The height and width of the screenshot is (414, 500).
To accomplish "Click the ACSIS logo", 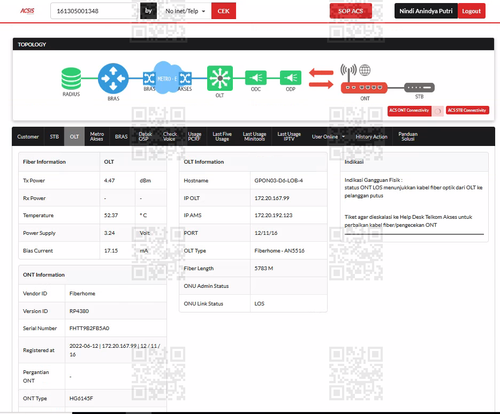I will pos(27,11).
